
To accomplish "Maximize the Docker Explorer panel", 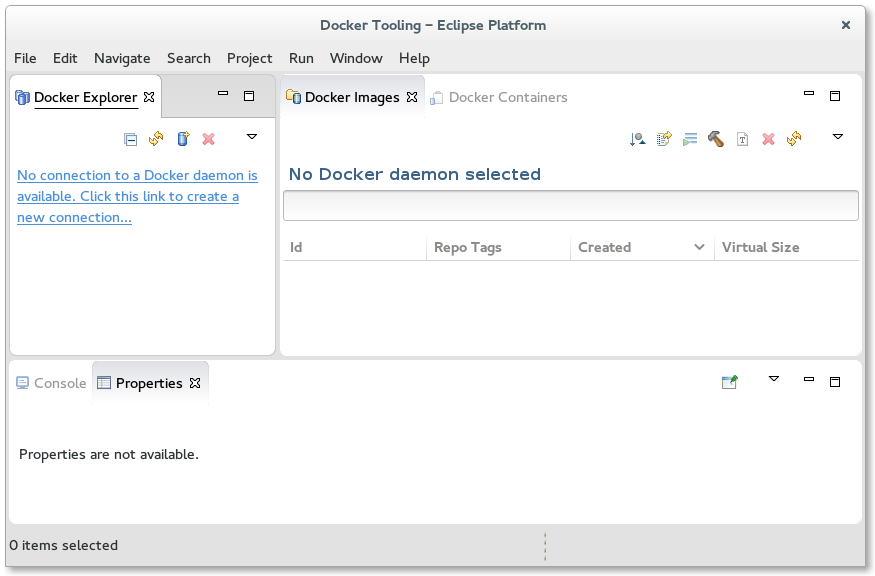I will [249, 96].
